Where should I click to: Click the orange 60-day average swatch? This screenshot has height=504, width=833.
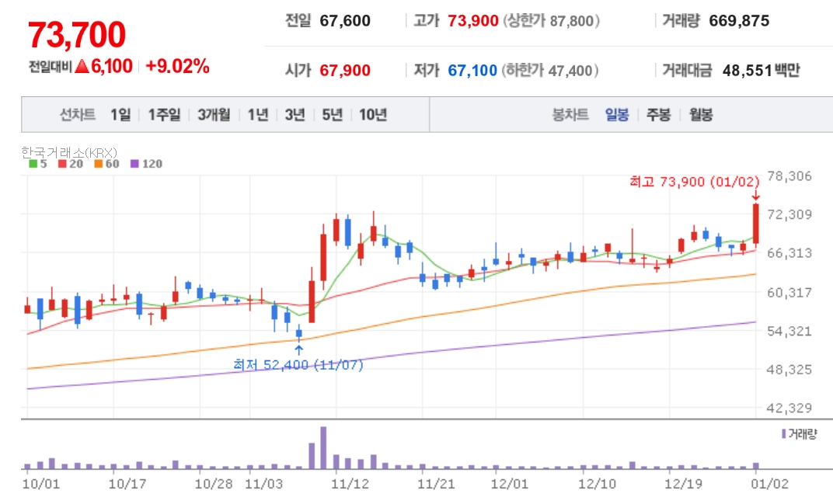click(x=98, y=164)
